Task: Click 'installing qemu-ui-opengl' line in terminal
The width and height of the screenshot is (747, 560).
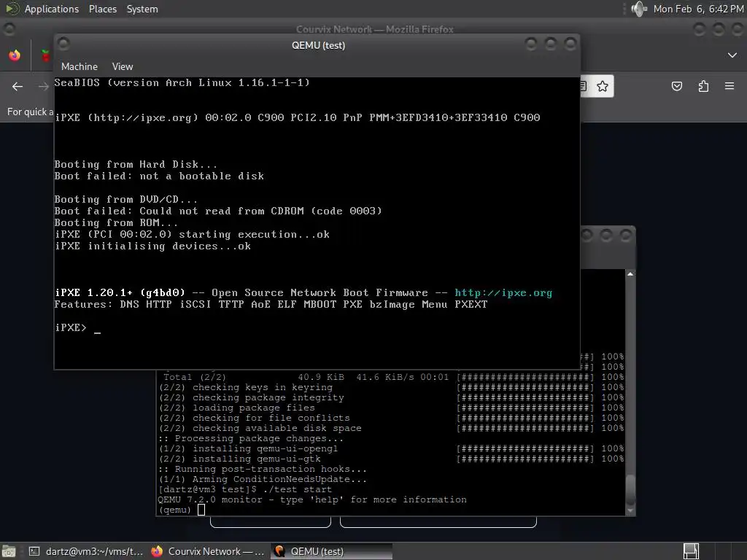Action: click(x=248, y=448)
